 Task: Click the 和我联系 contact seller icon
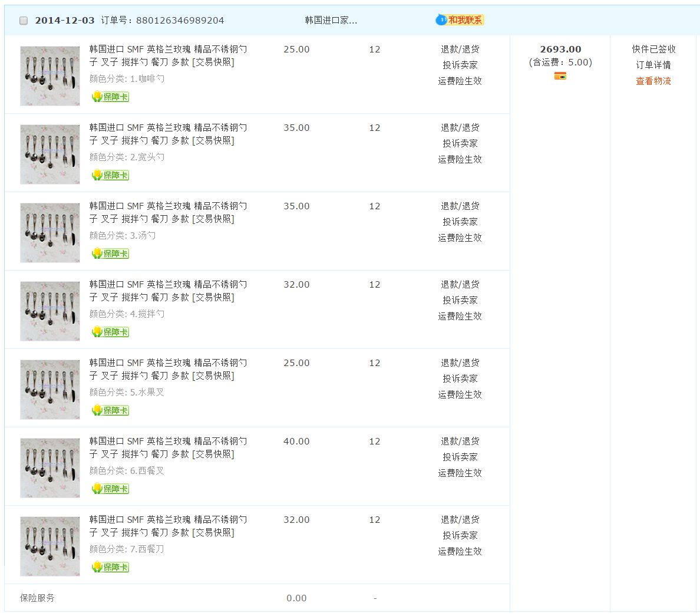click(460, 20)
